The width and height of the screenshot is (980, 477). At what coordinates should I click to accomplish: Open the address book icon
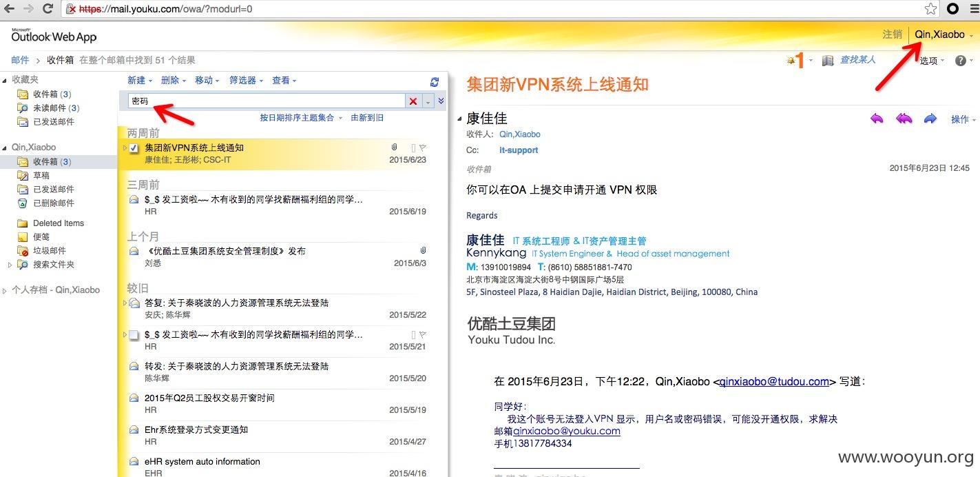point(828,61)
